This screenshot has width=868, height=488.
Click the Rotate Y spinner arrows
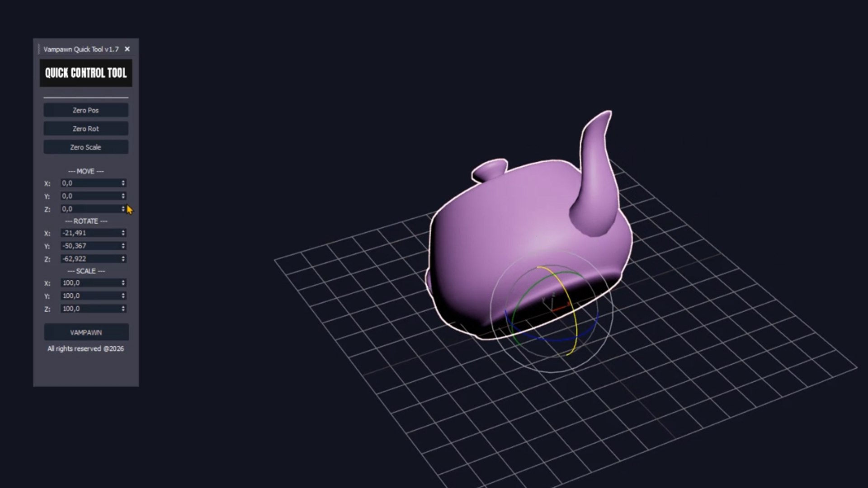pos(123,246)
